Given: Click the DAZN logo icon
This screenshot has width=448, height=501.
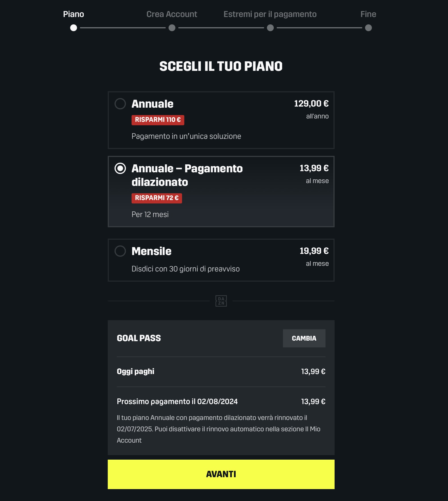Looking at the screenshot, I should pyautogui.click(x=221, y=301).
